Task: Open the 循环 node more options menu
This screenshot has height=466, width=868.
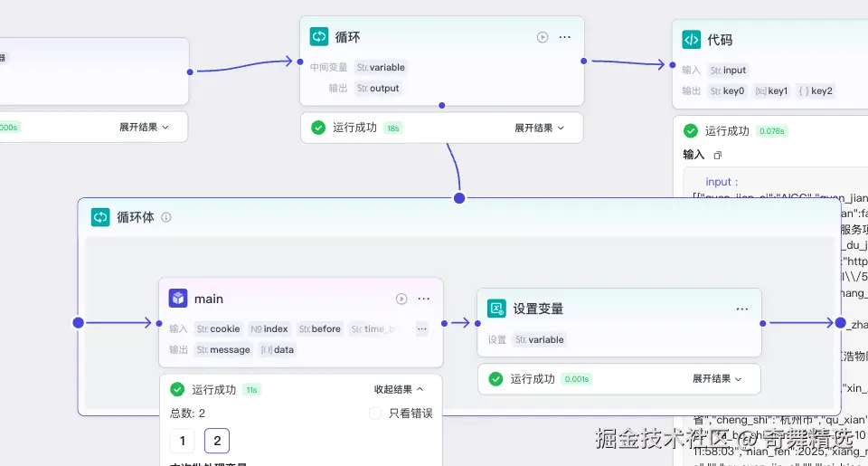Action: click(x=564, y=37)
